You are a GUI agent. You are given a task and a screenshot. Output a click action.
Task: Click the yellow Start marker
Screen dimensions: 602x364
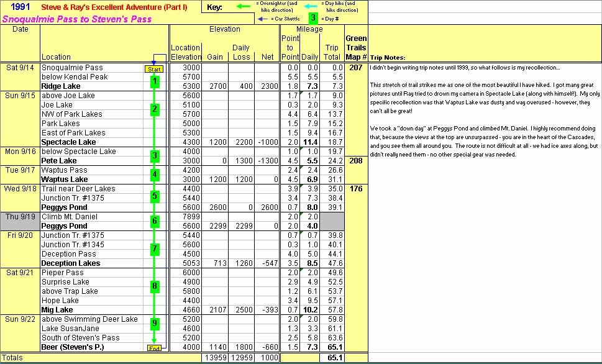[153, 69]
